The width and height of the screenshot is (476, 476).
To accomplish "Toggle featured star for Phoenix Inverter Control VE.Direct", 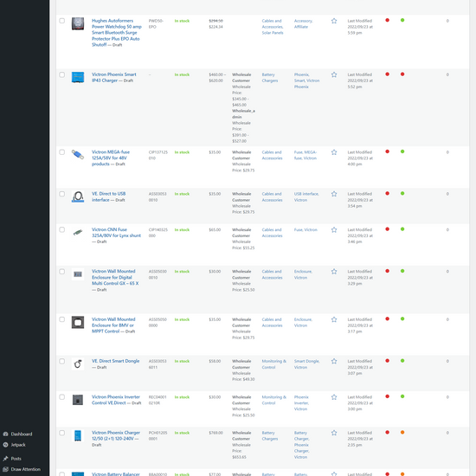I will (x=334, y=397).
